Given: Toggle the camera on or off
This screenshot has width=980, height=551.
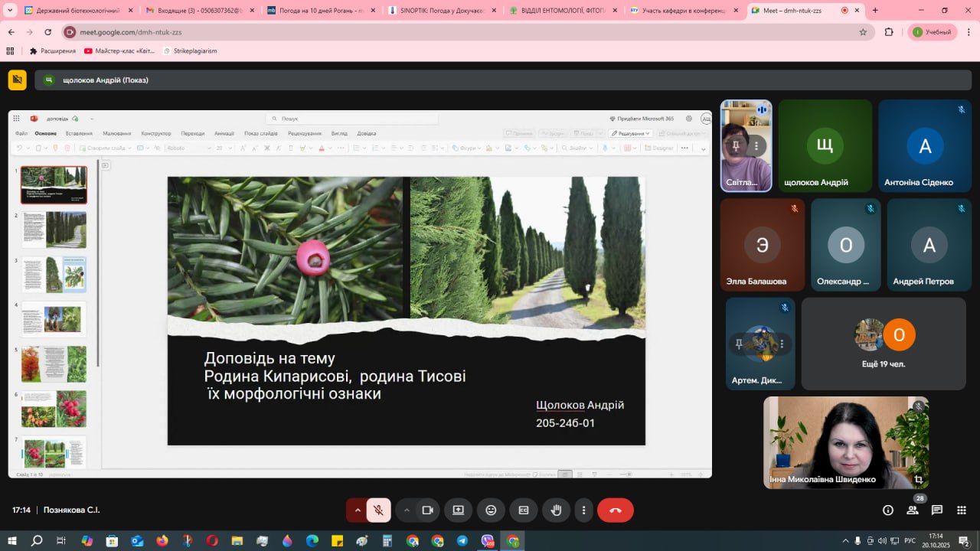Looking at the screenshot, I should point(427,510).
